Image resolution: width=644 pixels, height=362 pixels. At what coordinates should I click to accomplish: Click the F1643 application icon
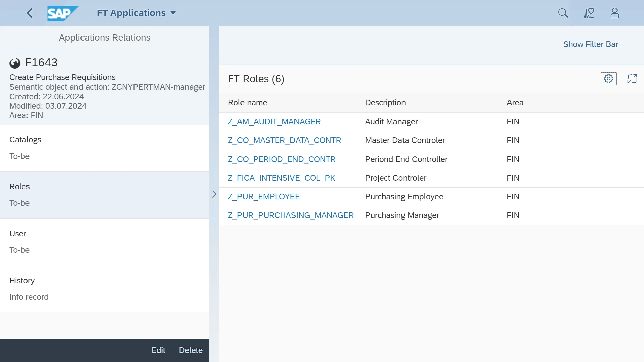pos(15,63)
